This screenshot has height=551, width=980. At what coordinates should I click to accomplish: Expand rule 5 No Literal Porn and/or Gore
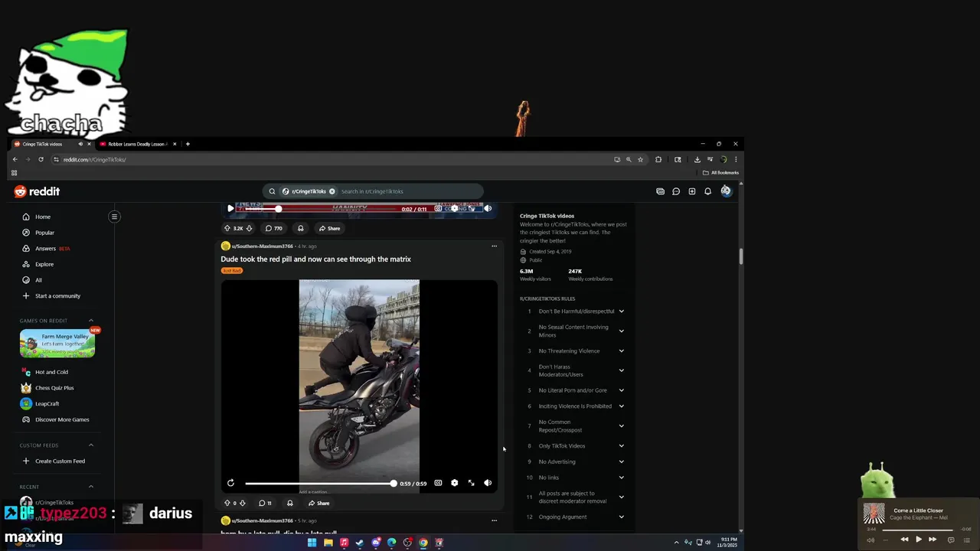pyautogui.click(x=621, y=390)
